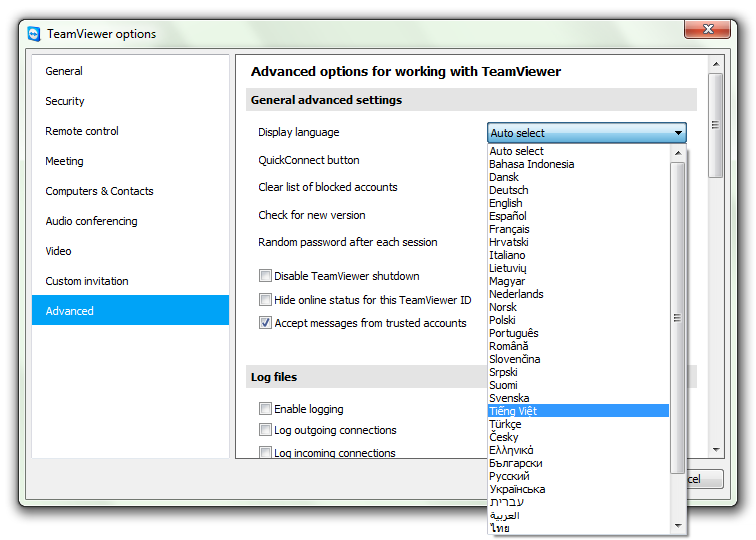Viewport: 756px width, 540px height.
Task: Select the Meeting category
Action: [130, 161]
